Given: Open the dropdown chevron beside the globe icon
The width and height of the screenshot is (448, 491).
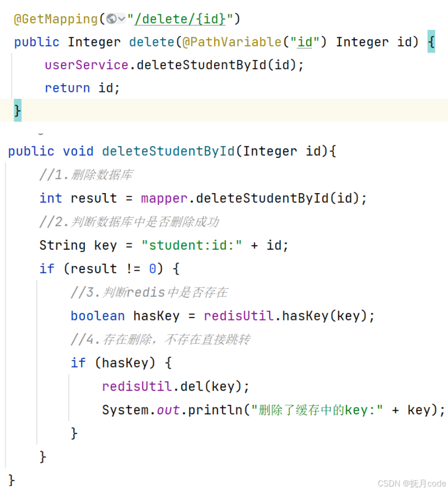Looking at the screenshot, I should (121, 19).
